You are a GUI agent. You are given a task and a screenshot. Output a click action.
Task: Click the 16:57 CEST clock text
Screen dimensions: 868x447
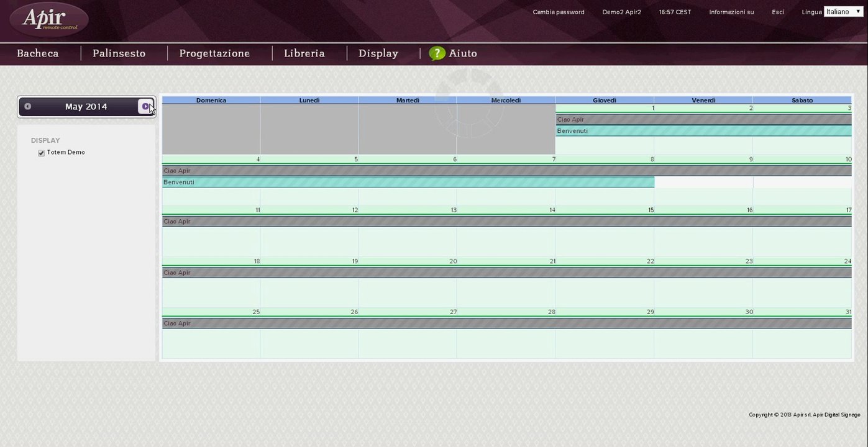tap(675, 12)
